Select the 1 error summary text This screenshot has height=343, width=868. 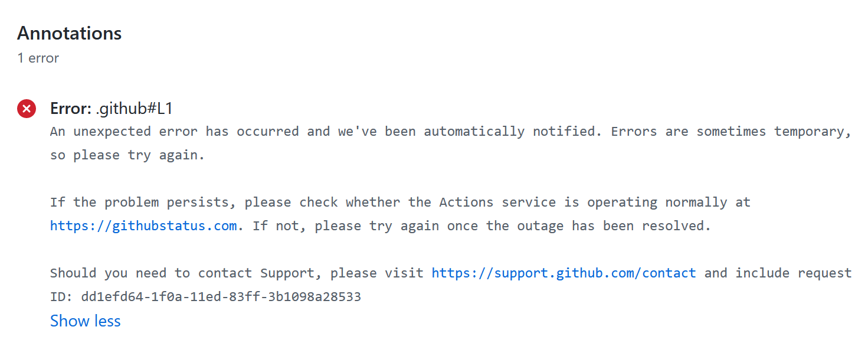37,58
